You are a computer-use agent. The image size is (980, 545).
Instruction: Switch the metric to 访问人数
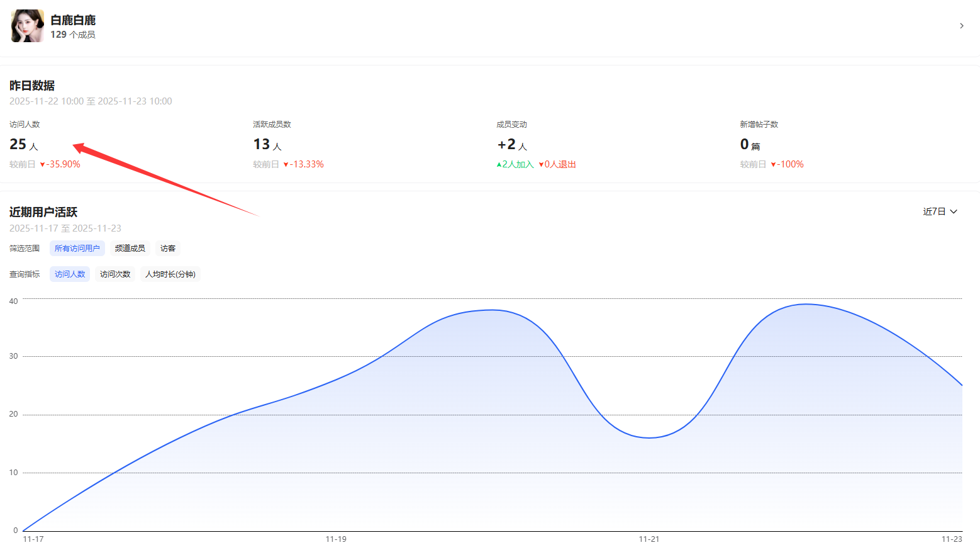pos(70,274)
